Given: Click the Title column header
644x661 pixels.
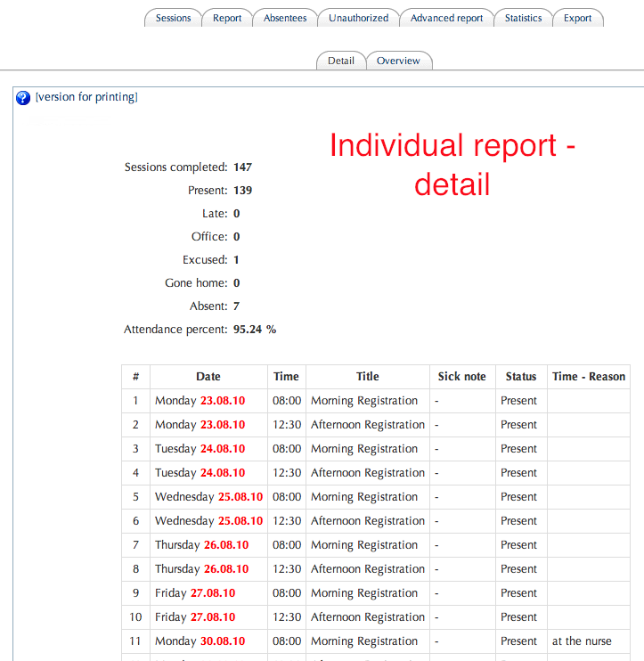Looking at the screenshot, I should click(x=368, y=377).
